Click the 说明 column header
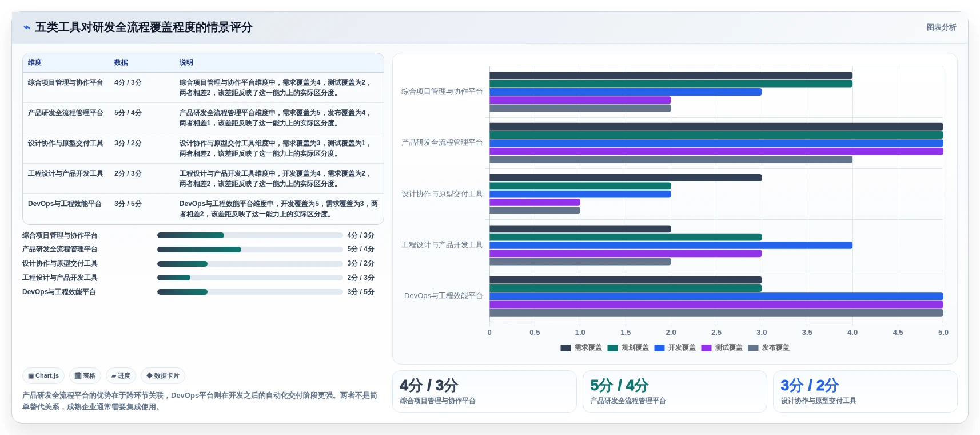Screen dimensions: 980x435 [186, 62]
